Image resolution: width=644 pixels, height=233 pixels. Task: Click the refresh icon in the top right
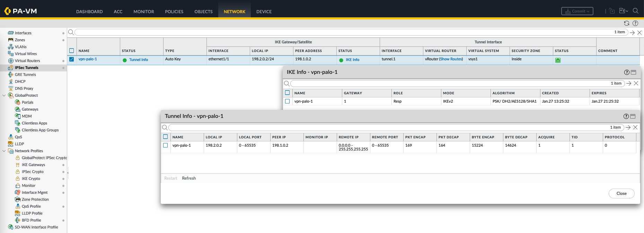(x=626, y=23)
